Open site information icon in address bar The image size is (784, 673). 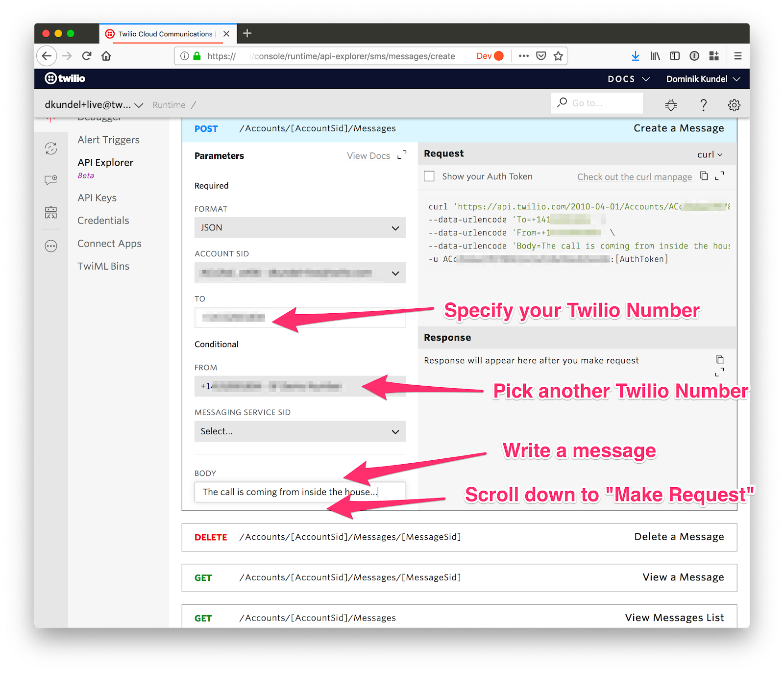coord(185,56)
